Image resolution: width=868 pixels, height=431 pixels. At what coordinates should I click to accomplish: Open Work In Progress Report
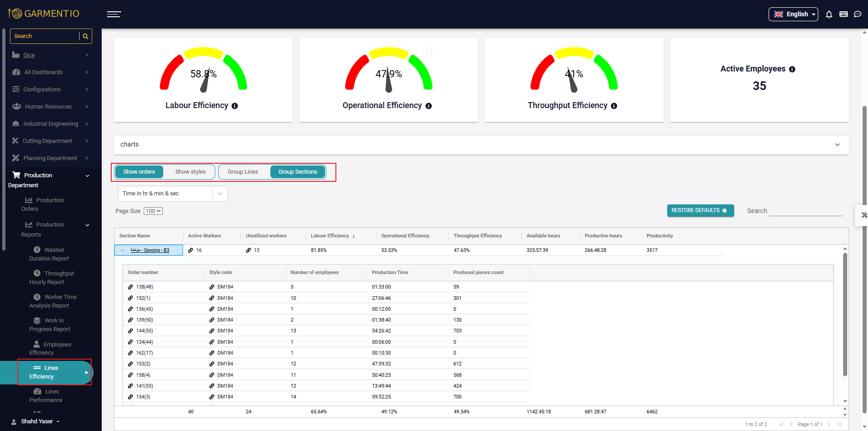click(x=50, y=325)
